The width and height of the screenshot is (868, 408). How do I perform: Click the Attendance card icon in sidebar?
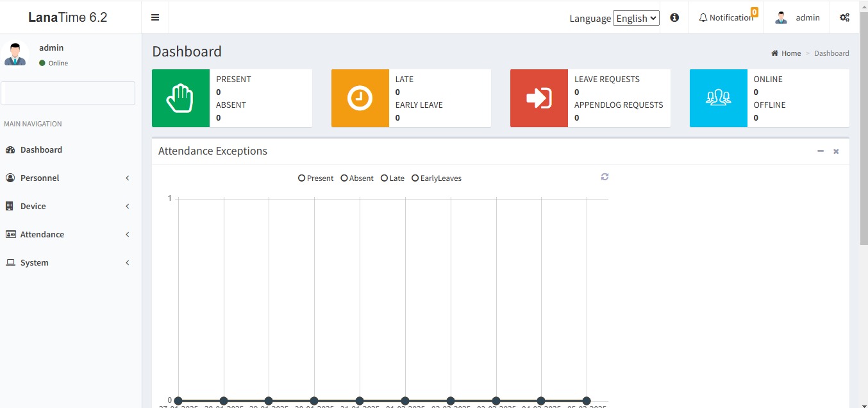10,234
